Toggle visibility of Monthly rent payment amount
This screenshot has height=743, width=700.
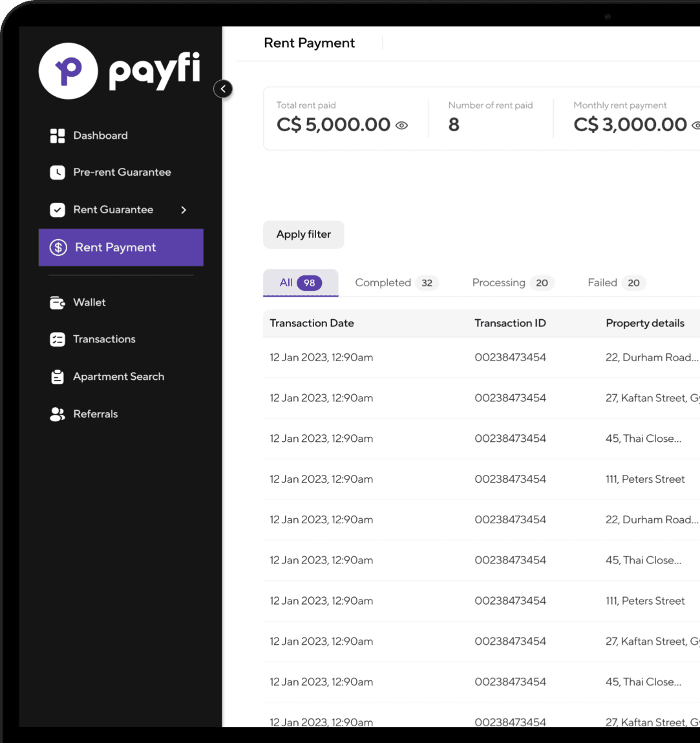pyautogui.click(x=695, y=125)
